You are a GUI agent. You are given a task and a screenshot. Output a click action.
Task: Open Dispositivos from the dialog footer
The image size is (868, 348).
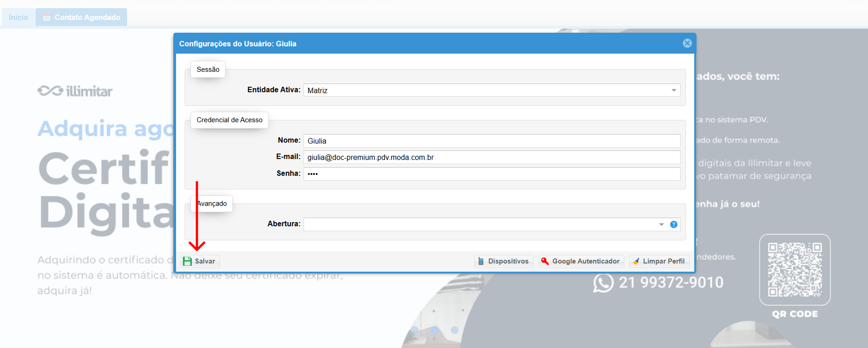pyautogui.click(x=503, y=261)
